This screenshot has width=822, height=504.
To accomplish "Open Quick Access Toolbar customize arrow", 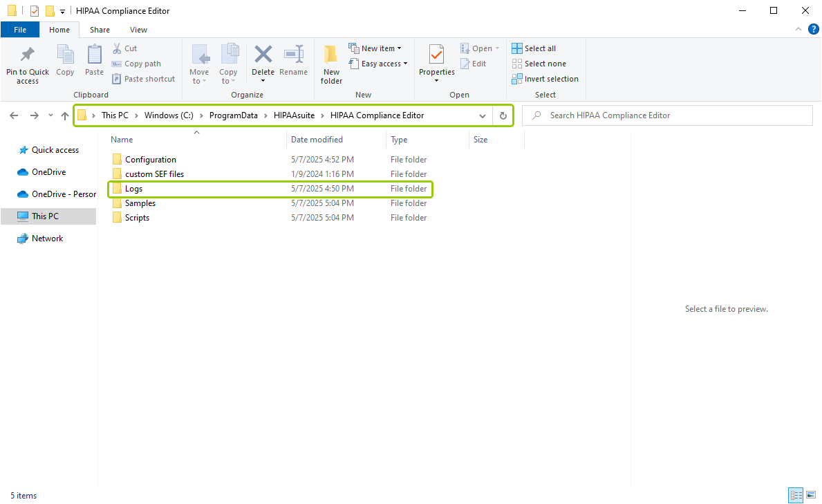I will pyautogui.click(x=62, y=11).
